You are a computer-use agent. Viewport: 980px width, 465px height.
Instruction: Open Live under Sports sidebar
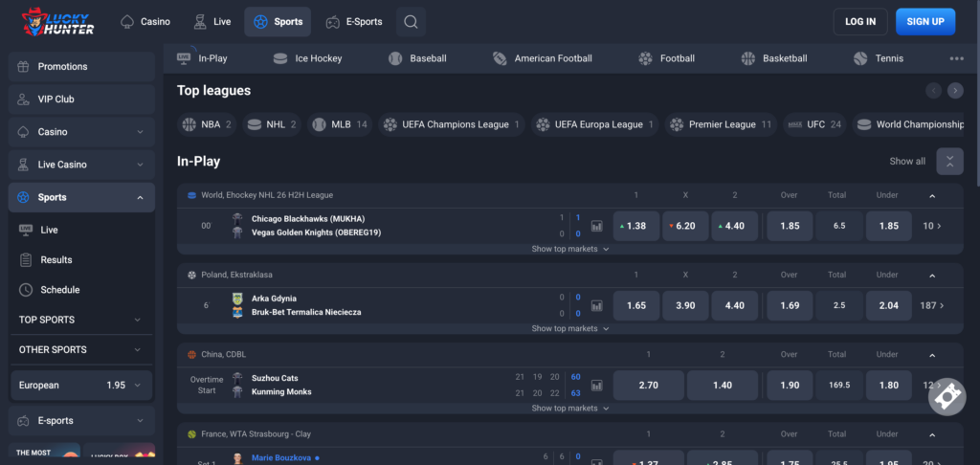81,230
